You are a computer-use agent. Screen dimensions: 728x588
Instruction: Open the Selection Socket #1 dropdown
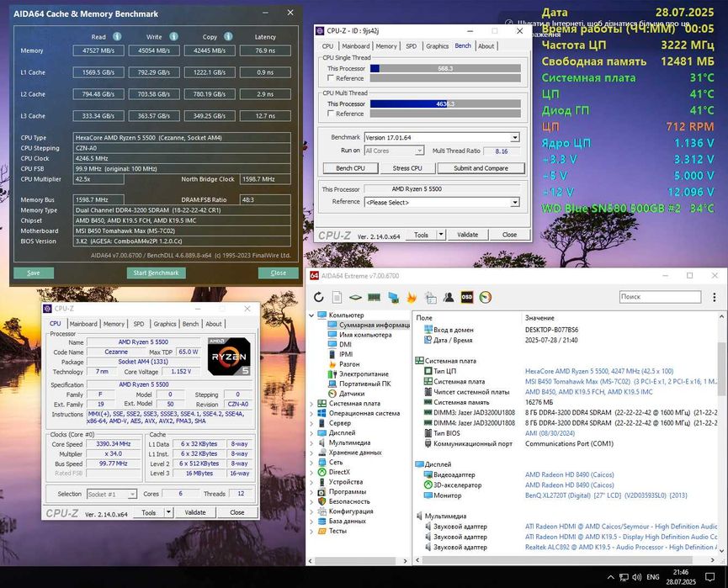[x=132, y=495]
